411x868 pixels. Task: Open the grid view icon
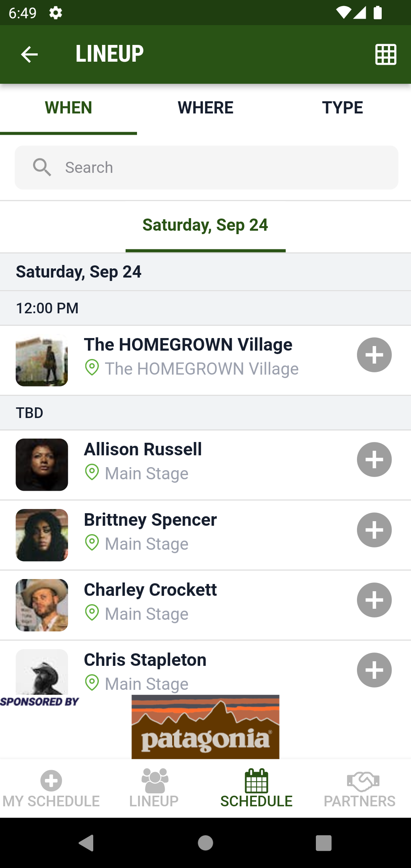pos(386,54)
